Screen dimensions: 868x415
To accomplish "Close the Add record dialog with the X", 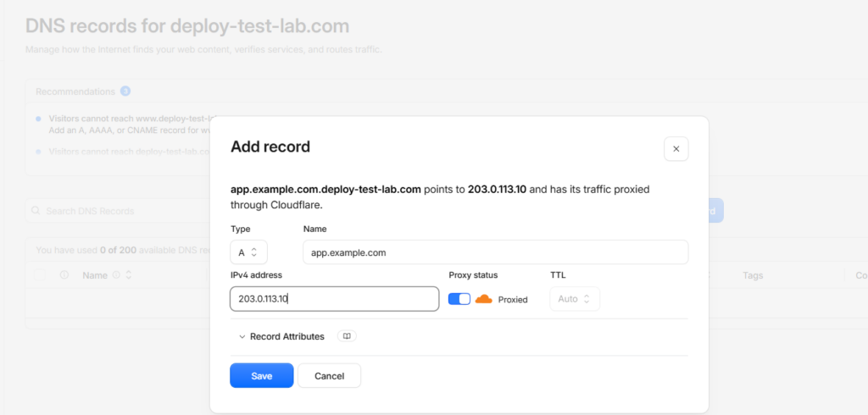I will click(x=676, y=149).
